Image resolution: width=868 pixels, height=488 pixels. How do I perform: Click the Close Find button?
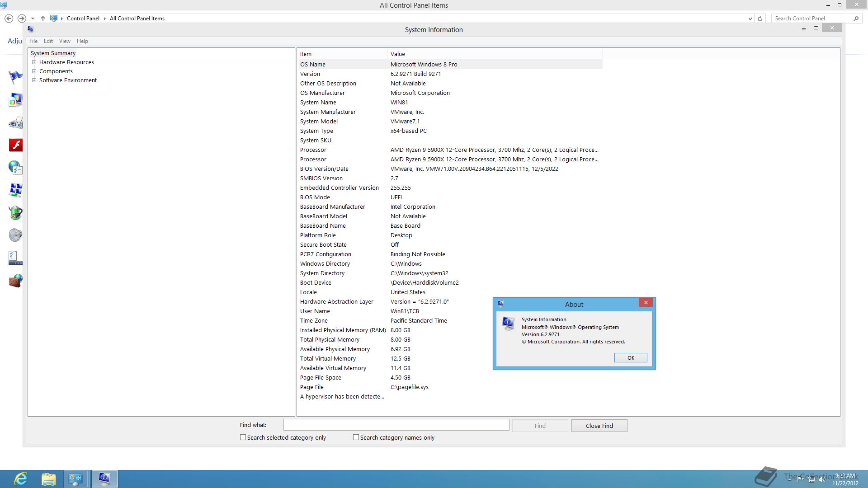(x=599, y=426)
